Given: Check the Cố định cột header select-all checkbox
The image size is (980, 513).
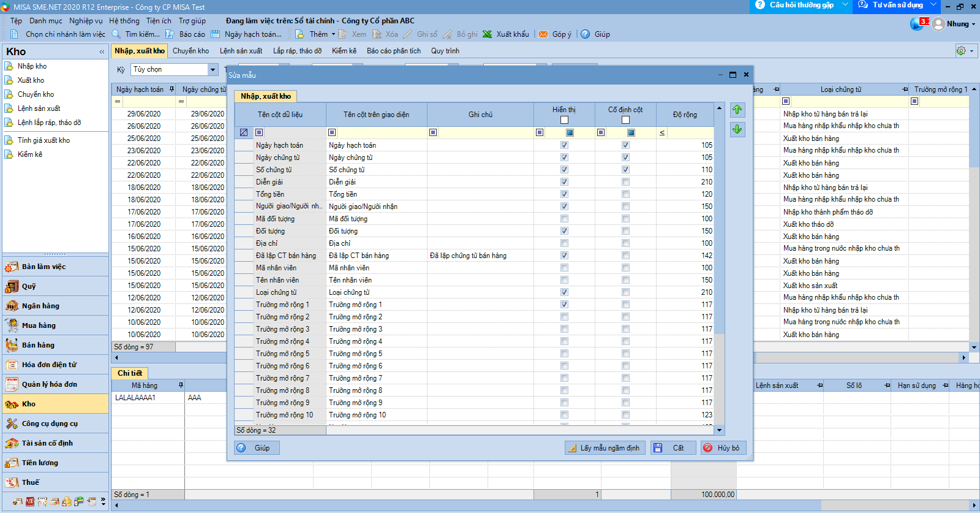Looking at the screenshot, I should click(625, 120).
